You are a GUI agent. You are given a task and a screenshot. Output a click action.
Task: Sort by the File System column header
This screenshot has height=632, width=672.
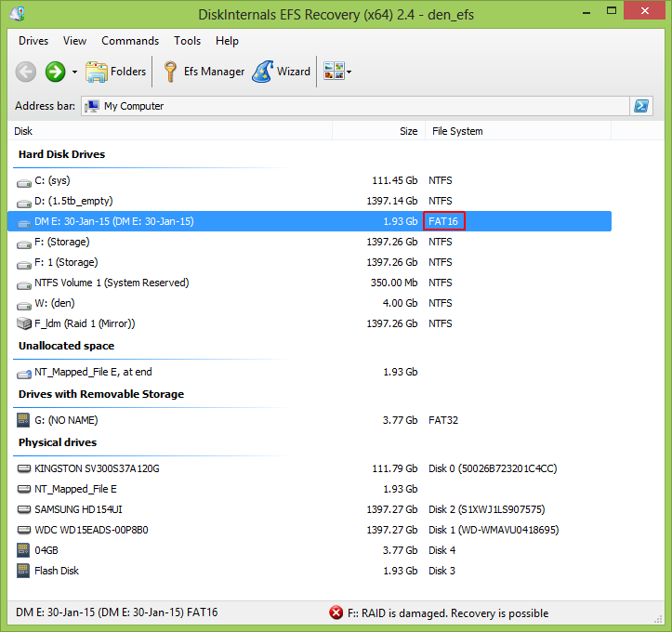point(518,131)
